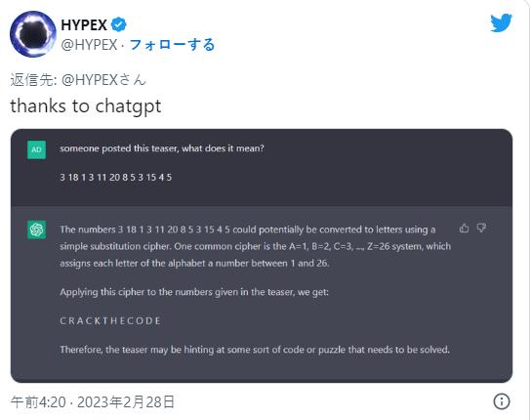Click the decoded CRACKTHECODE text line
Image resolution: width=532 pixels, height=420 pixels.
point(110,320)
